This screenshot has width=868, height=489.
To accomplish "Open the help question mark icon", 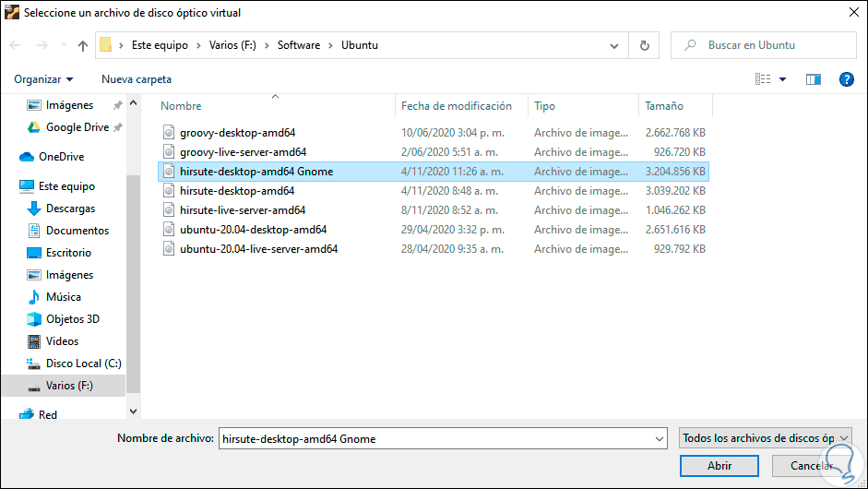I will click(x=846, y=79).
